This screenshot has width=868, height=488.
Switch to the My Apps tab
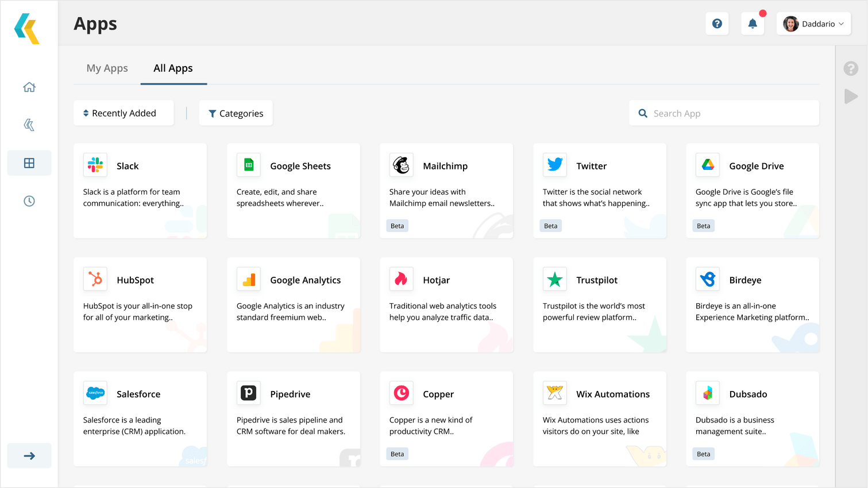coord(107,68)
